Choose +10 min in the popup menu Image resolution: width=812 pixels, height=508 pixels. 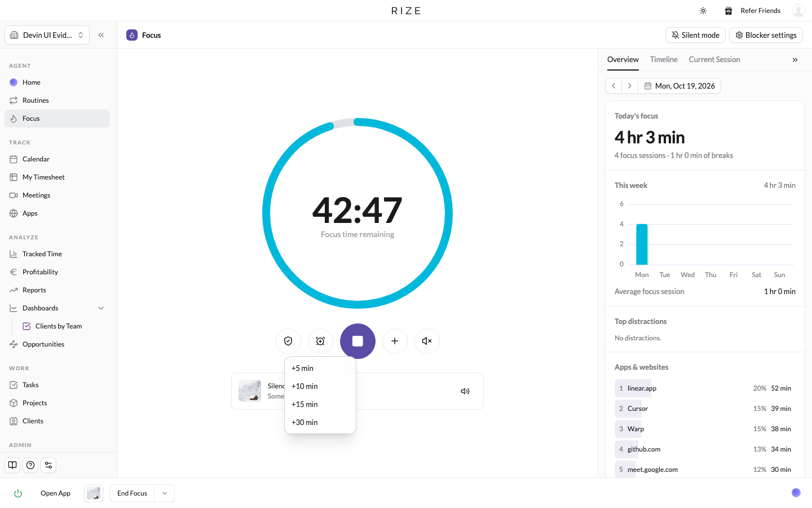[320, 386]
